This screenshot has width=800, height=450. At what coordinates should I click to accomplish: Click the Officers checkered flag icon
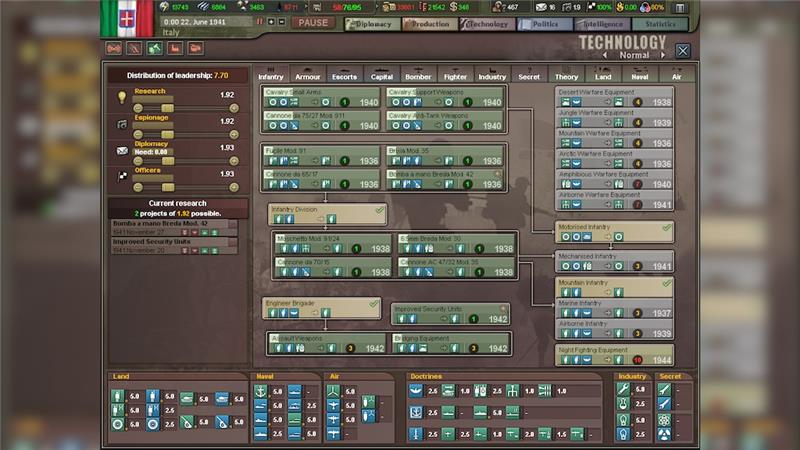pyautogui.click(x=122, y=176)
